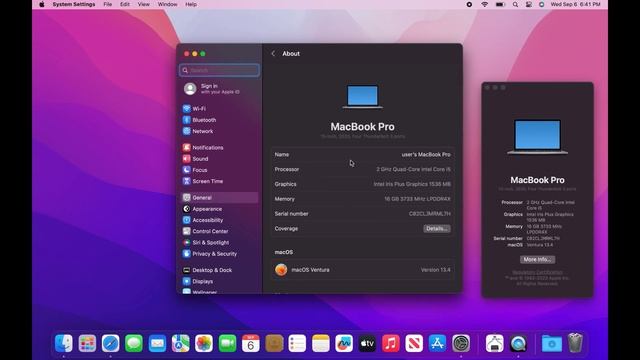Select Control Center in the sidebar
This screenshot has height=360, width=640.
(205, 231)
